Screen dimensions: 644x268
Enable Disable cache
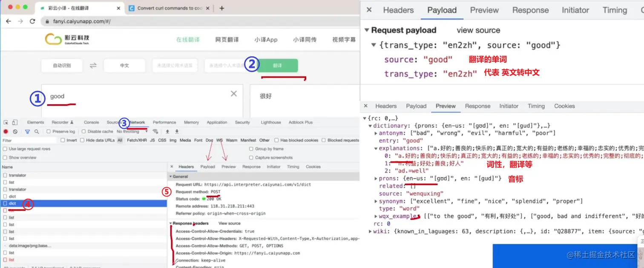pos(83,132)
